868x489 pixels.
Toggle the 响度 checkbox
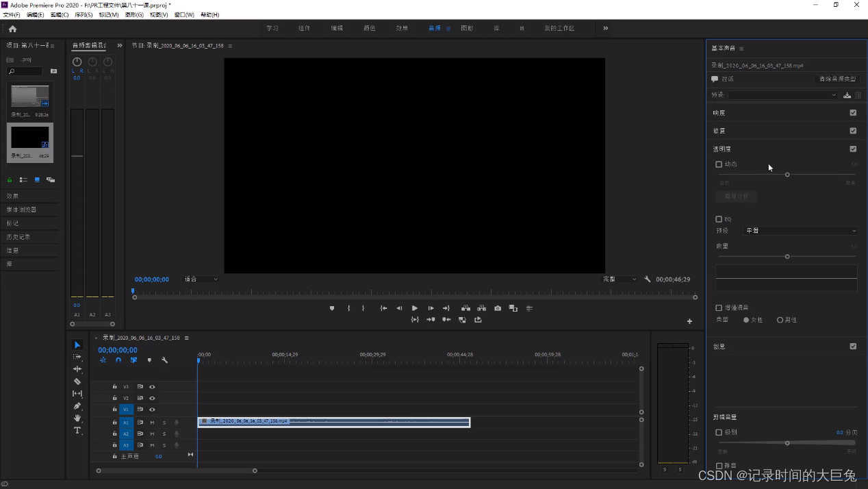pos(853,112)
